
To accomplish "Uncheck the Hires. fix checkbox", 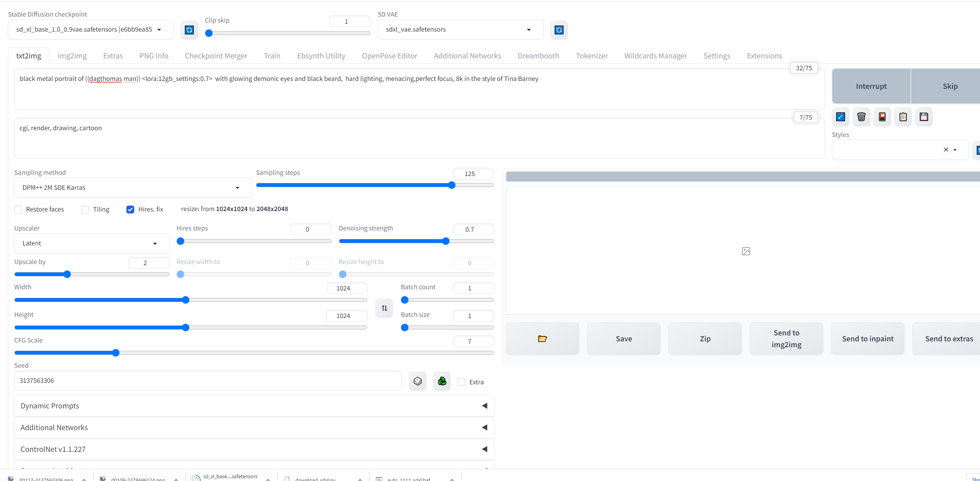I will [130, 210].
